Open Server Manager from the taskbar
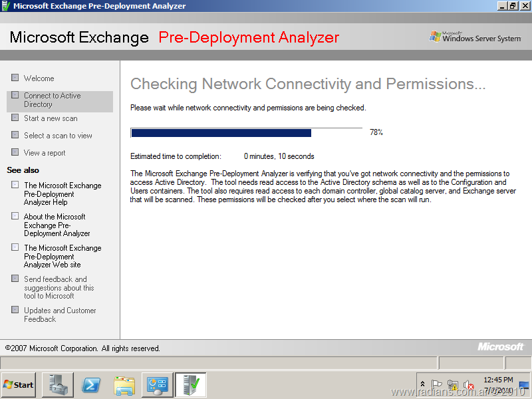 coord(58,385)
